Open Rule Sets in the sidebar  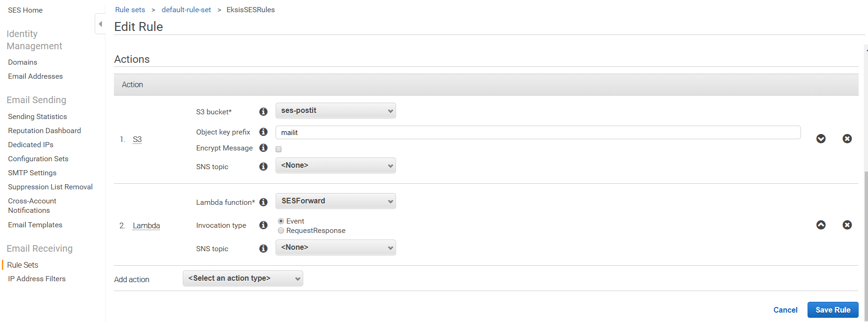pos(22,265)
